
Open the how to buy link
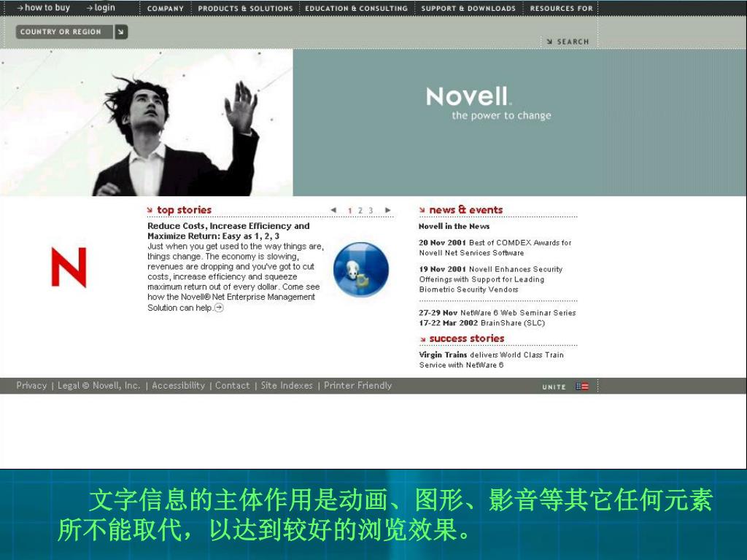coord(43,7)
